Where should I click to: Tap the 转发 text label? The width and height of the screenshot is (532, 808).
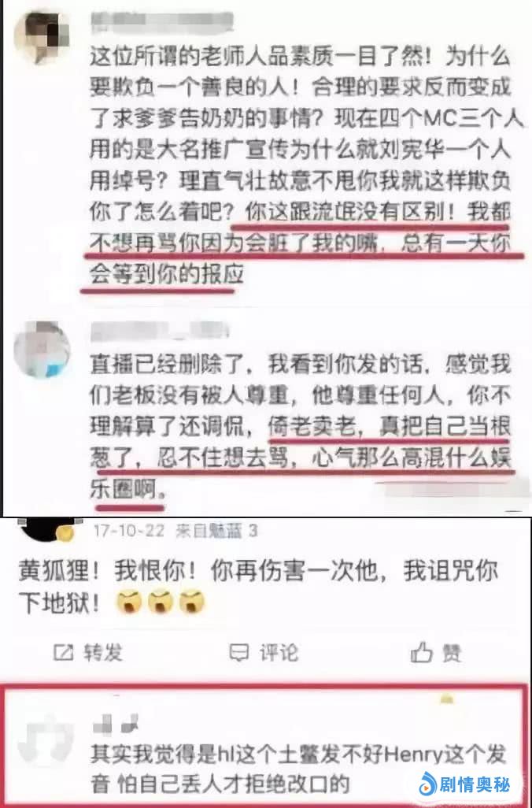103,652
